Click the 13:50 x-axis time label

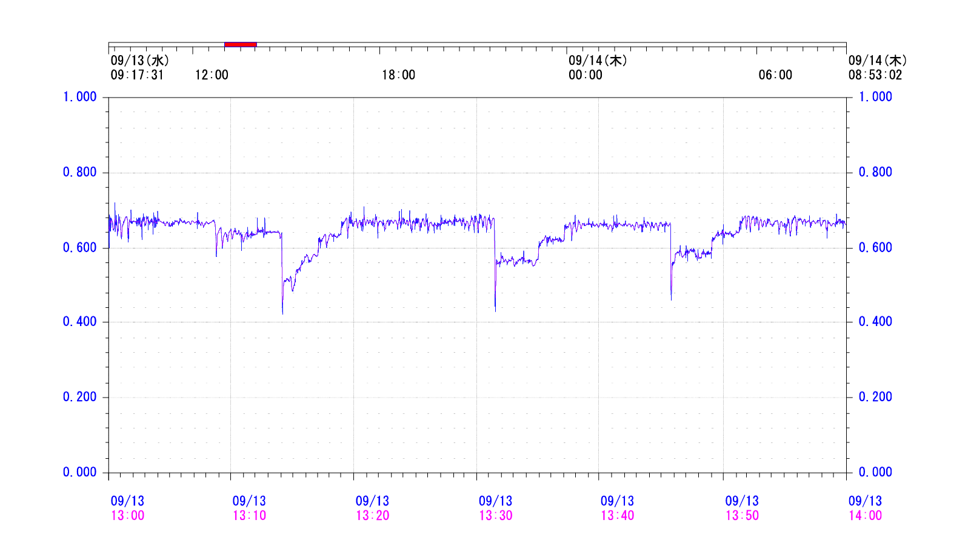tap(743, 516)
